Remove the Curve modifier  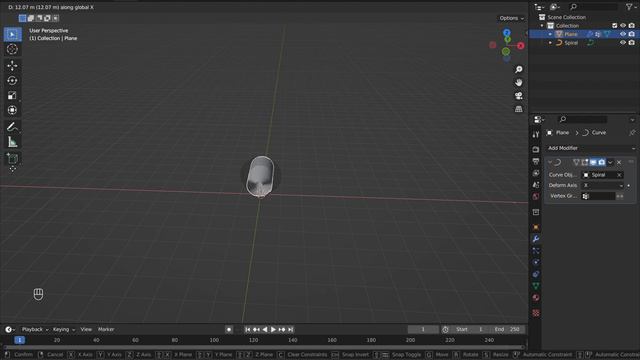point(619,162)
